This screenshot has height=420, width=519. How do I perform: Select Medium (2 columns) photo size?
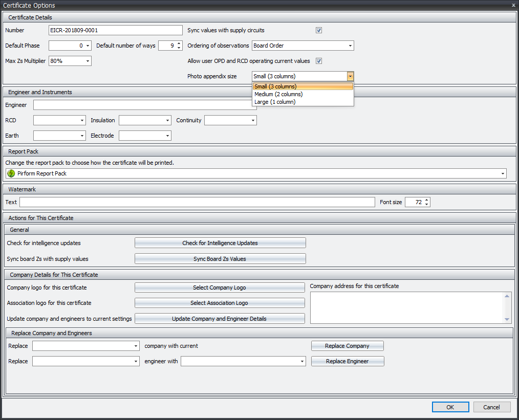278,94
